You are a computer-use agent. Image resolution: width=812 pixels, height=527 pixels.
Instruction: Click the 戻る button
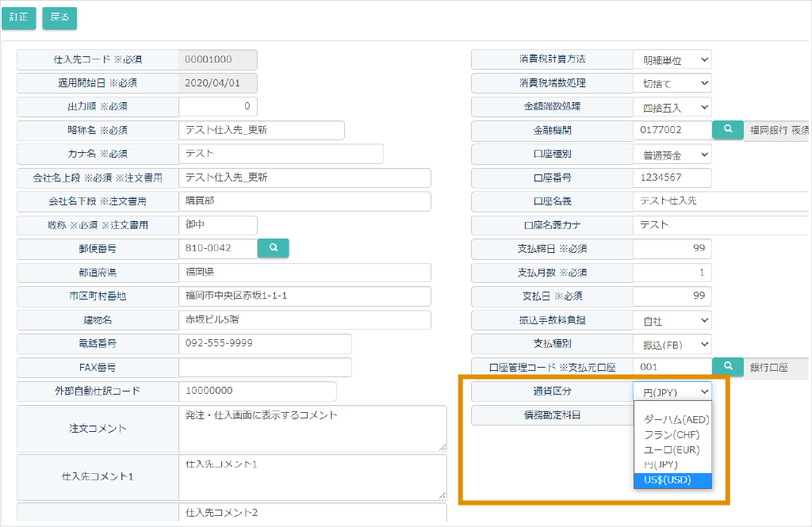click(59, 17)
